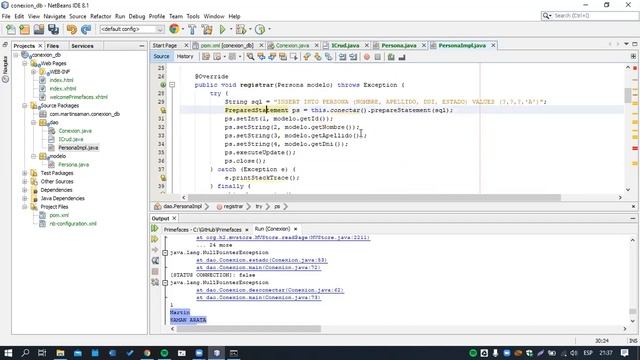This screenshot has width=640, height=360.
Task: Click the Redo toolbar icon
Action: pyautogui.click(x=86, y=29)
